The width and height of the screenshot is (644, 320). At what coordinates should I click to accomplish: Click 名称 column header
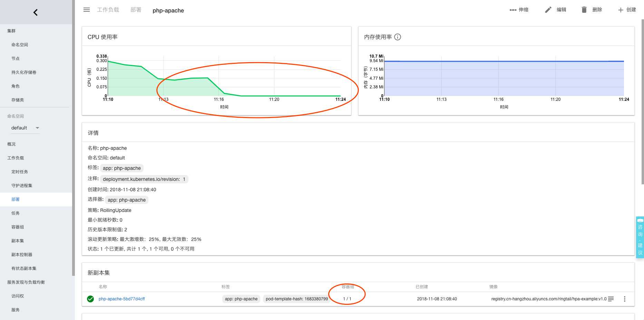click(103, 287)
